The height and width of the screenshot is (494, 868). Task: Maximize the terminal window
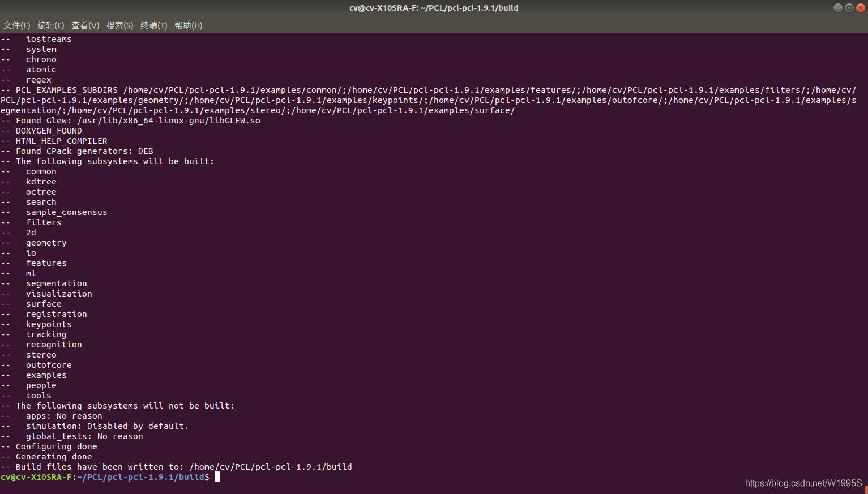pos(849,8)
